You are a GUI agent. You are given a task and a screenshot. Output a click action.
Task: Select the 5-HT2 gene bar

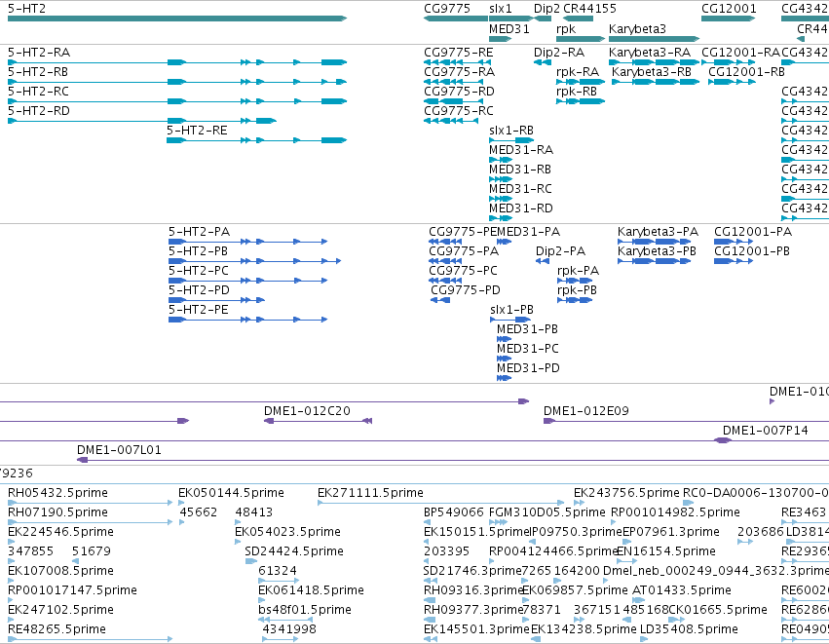click(177, 19)
